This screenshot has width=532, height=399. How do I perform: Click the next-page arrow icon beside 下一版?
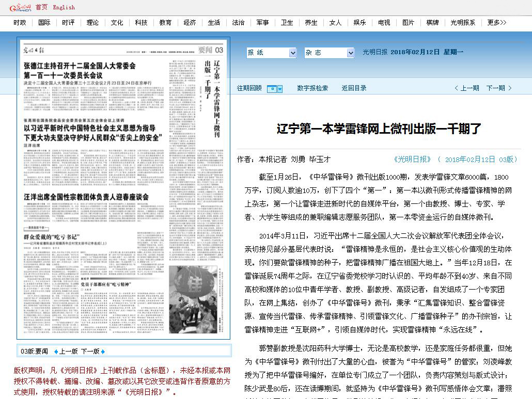103,352
